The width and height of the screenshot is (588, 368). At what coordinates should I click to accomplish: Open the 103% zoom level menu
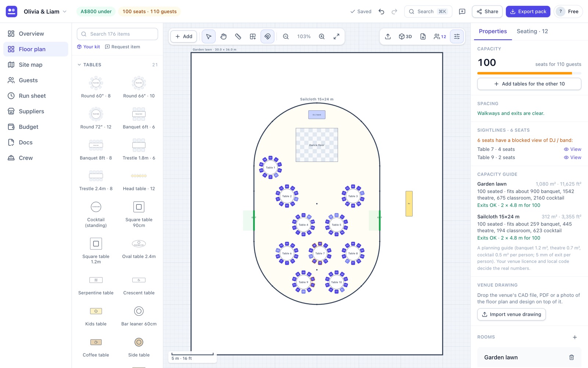[304, 36]
